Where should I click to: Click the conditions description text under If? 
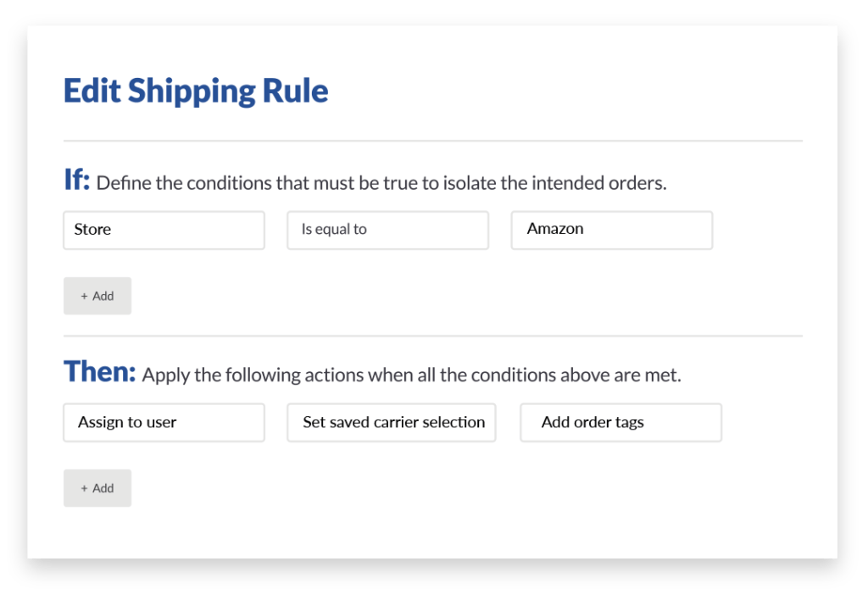coord(381,182)
